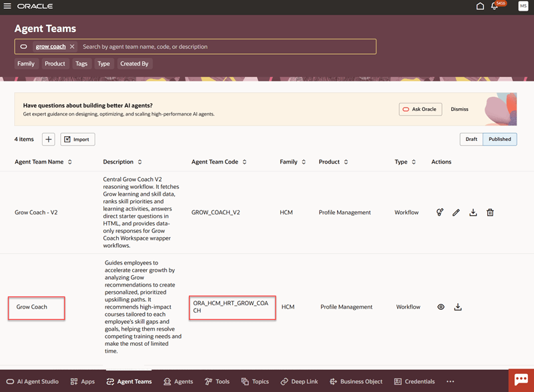
Task: Open the MS user profile avatar
Action: (x=523, y=6)
